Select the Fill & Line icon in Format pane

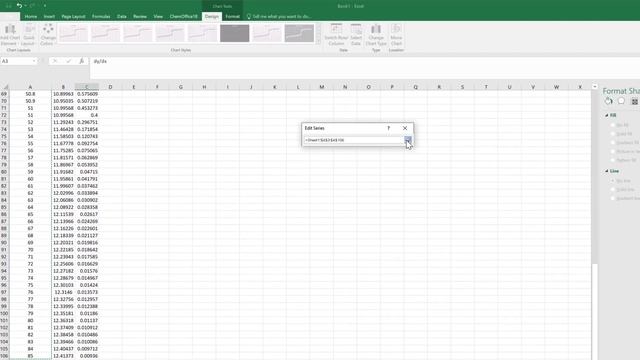pos(609,101)
